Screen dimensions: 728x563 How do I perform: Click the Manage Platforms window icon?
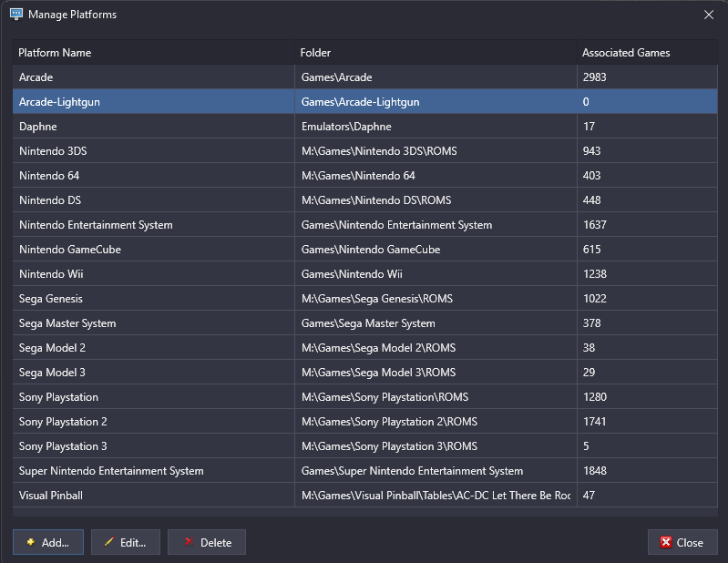point(16,15)
